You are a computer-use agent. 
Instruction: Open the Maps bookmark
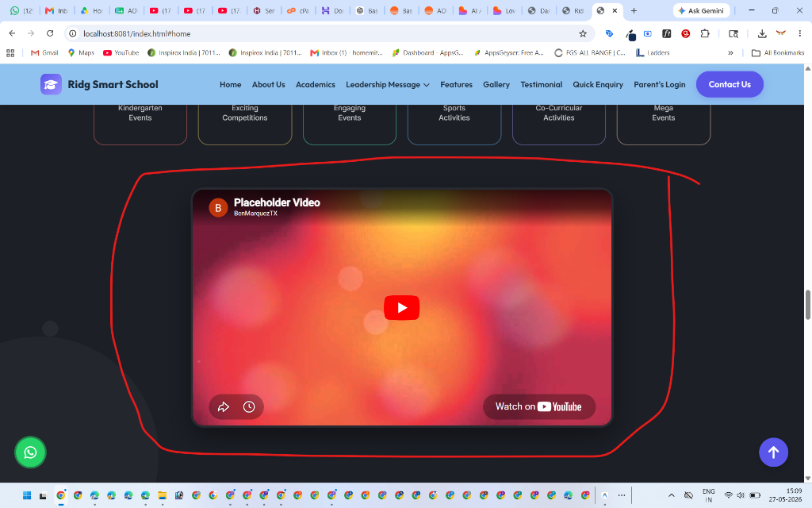click(x=81, y=53)
